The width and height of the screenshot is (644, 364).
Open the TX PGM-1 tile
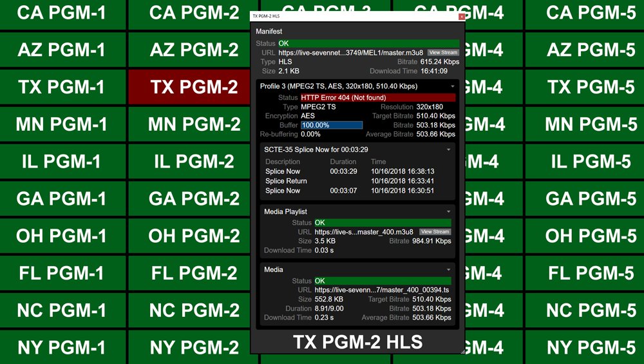tap(62, 87)
